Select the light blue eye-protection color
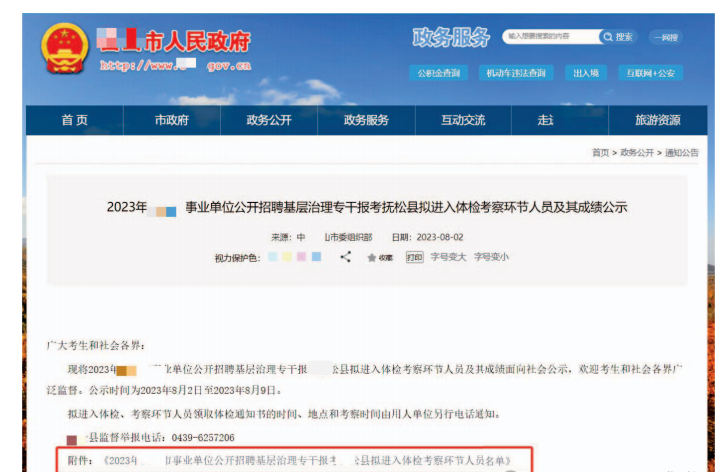Image resolution: width=722 pixels, height=472 pixels. pos(273,257)
